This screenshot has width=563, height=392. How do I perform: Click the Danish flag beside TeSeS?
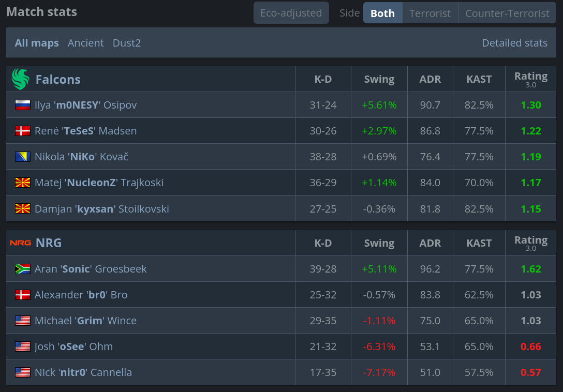(23, 131)
